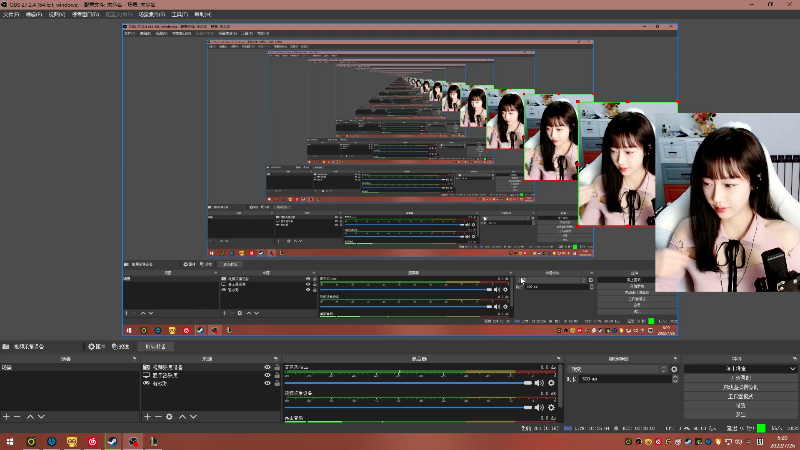The width and height of the screenshot is (800, 450).
Task: Hide the display capture source
Action: point(267,375)
